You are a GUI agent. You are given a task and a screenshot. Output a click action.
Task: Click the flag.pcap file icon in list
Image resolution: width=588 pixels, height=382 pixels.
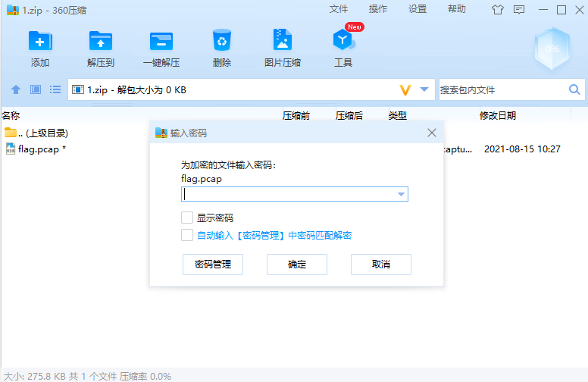pyautogui.click(x=11, y=149)
